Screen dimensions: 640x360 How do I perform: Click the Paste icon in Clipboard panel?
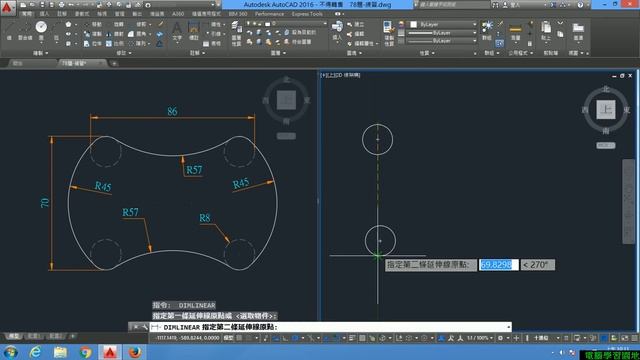546,31
